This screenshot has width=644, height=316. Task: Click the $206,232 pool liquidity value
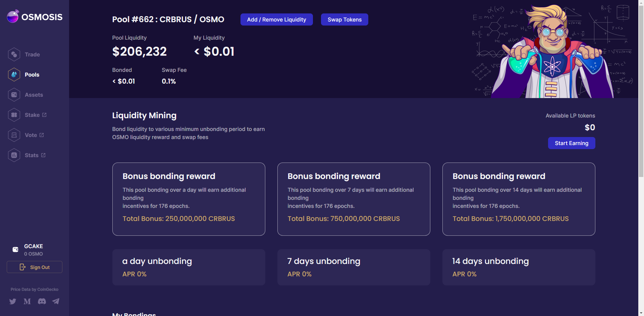pos(140,51)
